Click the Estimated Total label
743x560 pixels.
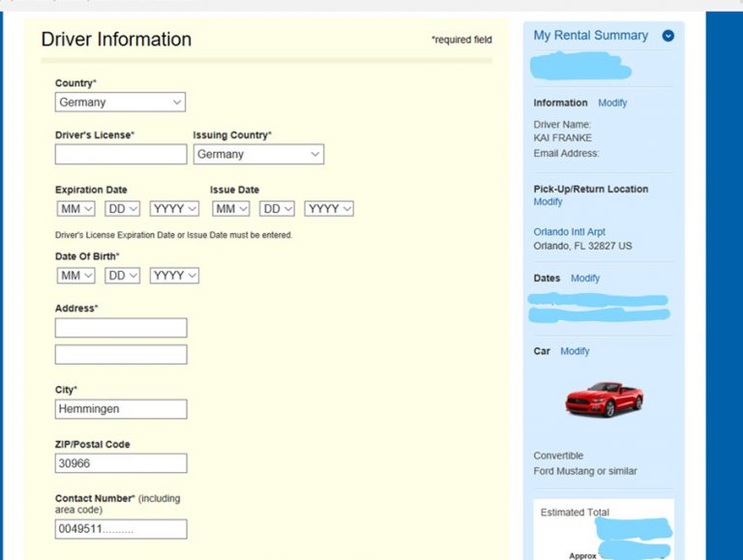click(575, 513)
